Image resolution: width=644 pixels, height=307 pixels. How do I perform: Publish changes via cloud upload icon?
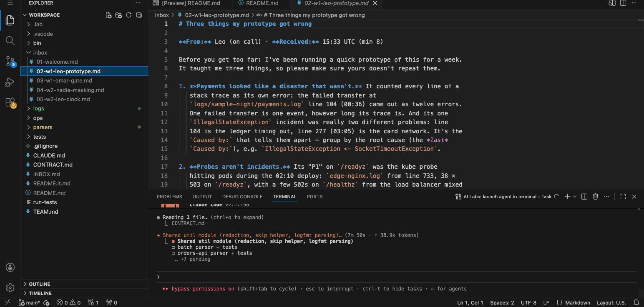click(x=47, y=303)
